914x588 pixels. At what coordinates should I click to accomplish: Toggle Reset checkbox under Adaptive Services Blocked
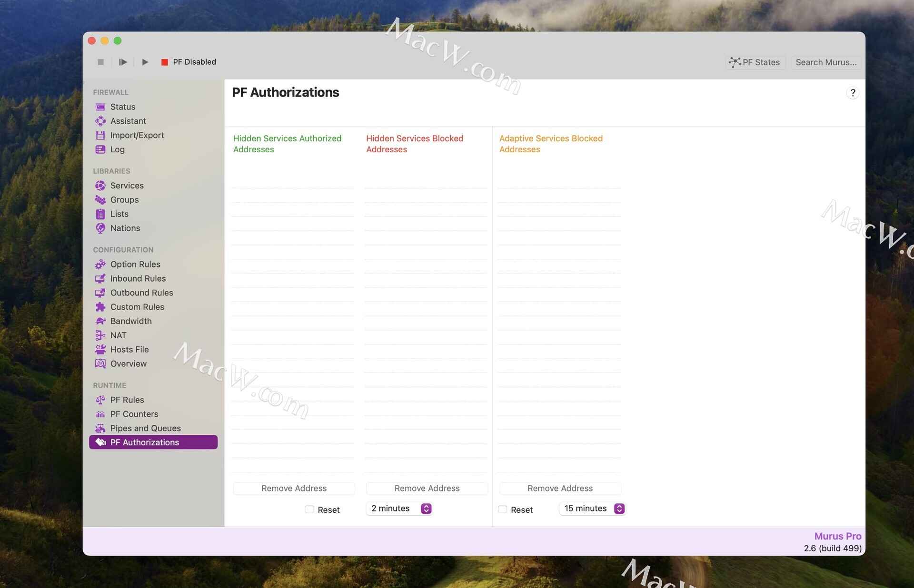coord(503,510)
